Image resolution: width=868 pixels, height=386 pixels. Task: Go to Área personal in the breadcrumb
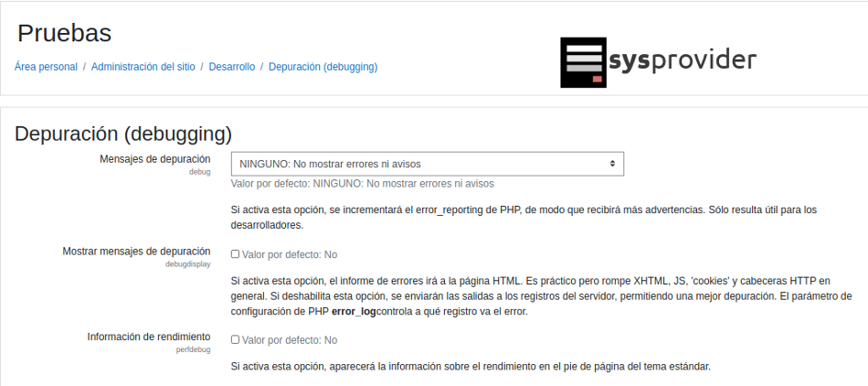[x=46, y=67]
